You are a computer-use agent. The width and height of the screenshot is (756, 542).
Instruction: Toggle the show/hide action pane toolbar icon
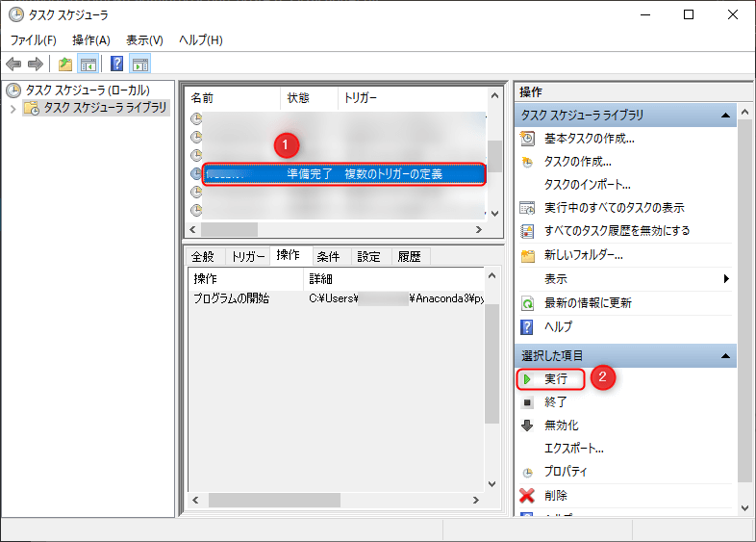140,64
